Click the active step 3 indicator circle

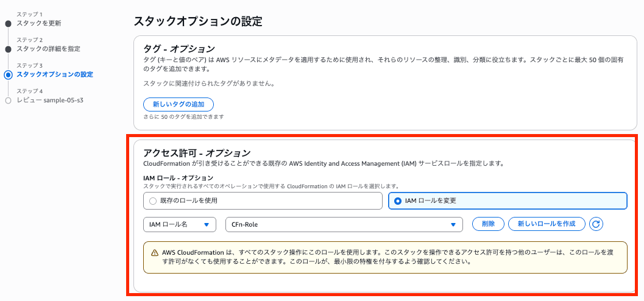(x=8, y=75)
